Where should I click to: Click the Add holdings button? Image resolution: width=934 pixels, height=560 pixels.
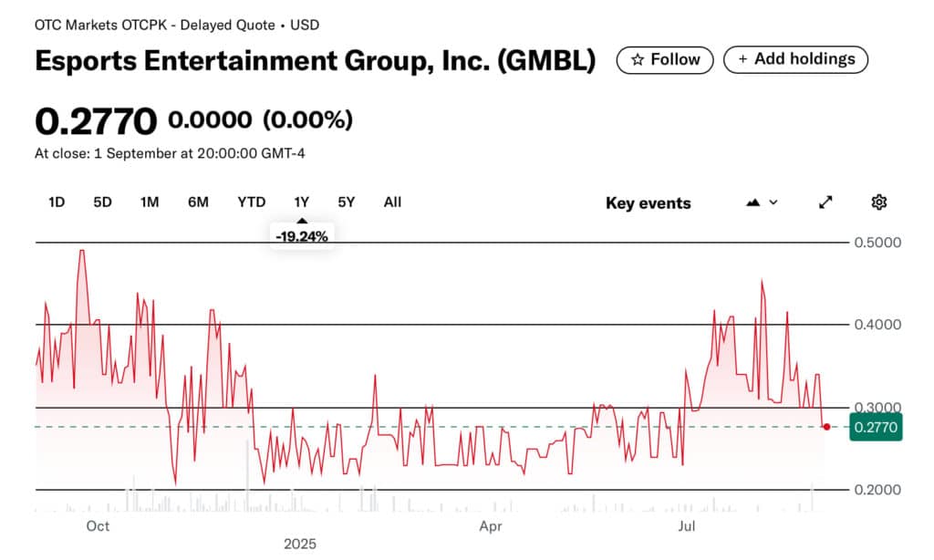[795, 59]
